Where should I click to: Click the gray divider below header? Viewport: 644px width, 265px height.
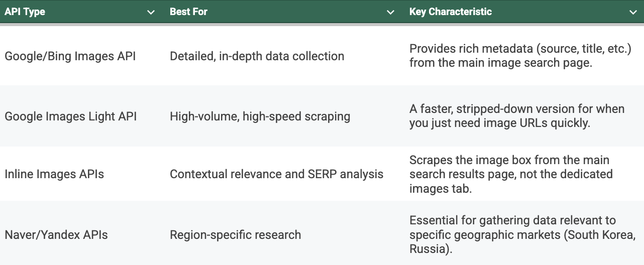click(x=321, y=24)
